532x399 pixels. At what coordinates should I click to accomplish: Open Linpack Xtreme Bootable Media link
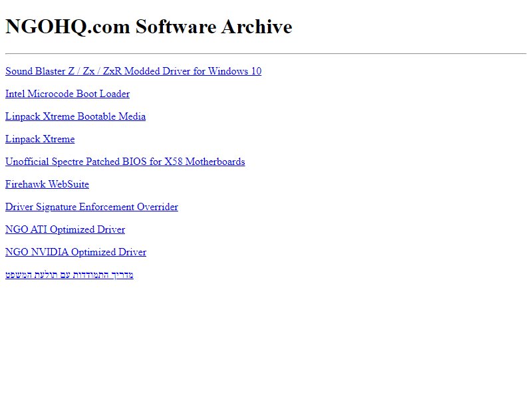(x=75, y=117)
